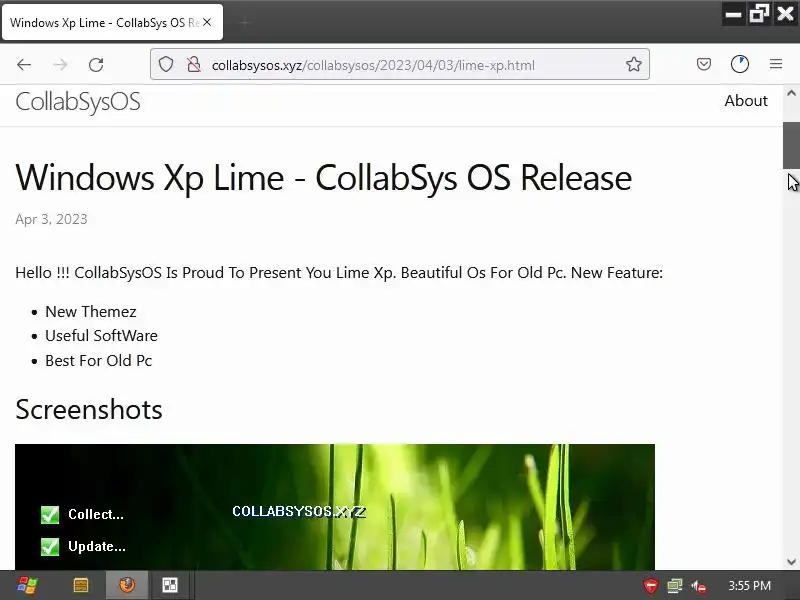Click the muted volume tray icon
800x600 pixels.
pos(699,586)
